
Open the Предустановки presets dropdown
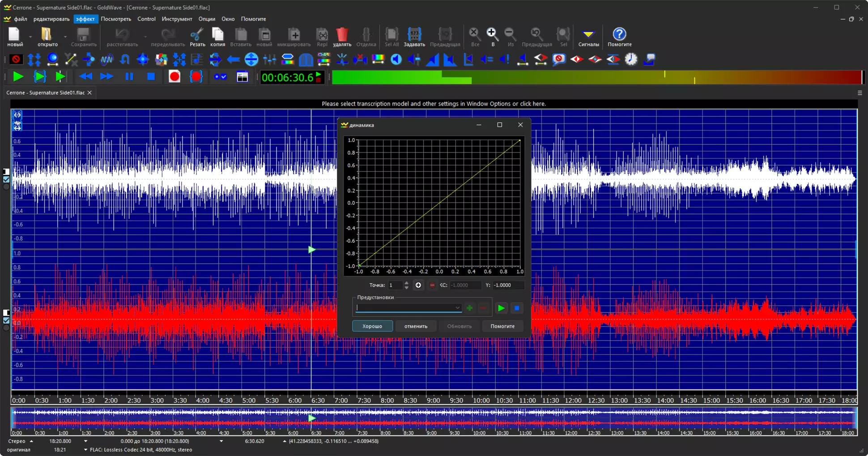[457, 308]
